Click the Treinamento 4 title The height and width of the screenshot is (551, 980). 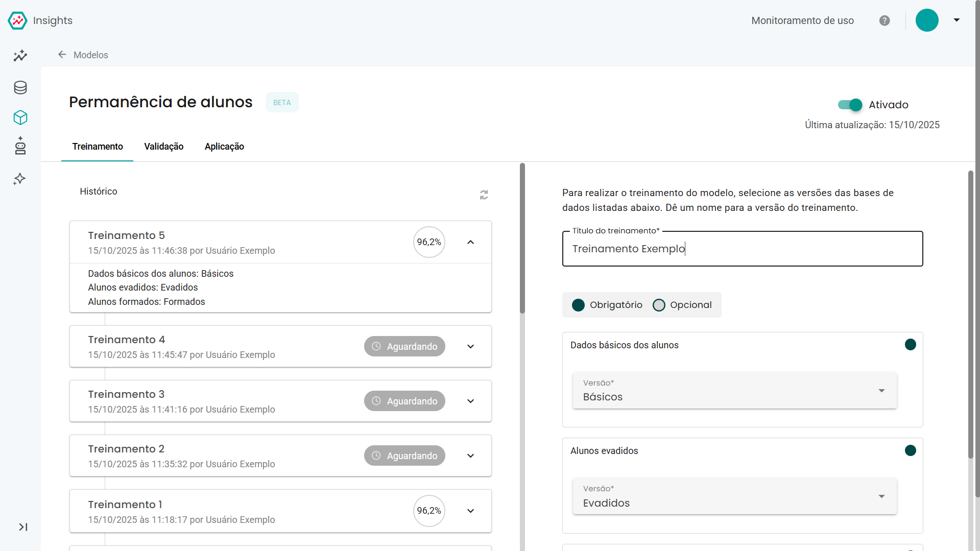click(x=126, y=340)
